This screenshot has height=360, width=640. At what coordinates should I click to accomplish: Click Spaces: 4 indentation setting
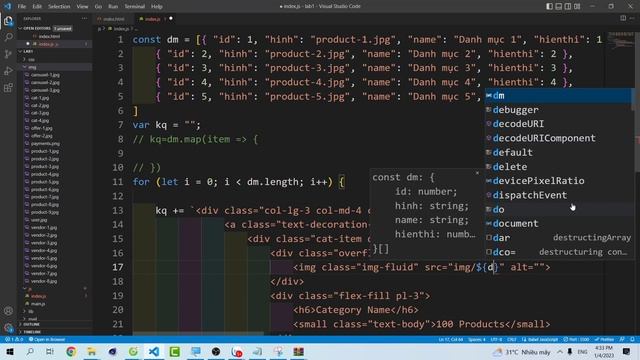pos(477,339)
